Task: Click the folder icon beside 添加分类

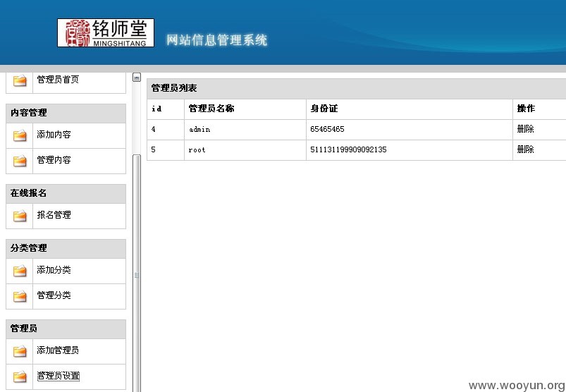Action: point(20,270)
